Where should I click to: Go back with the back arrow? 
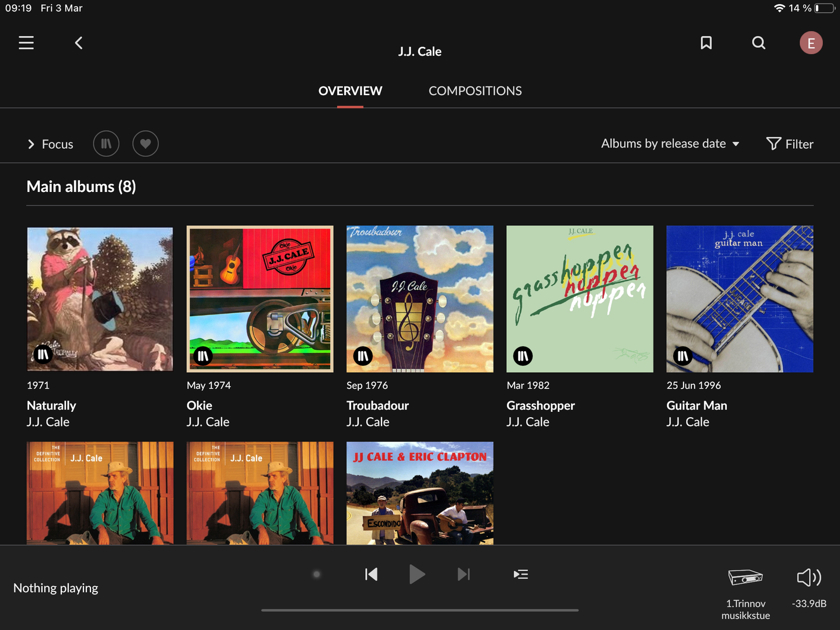(x=79, y=43)
